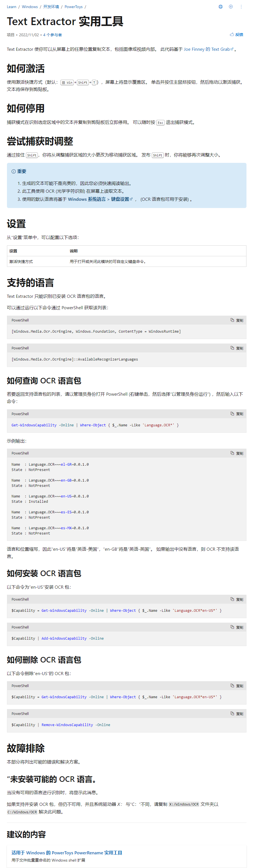Click the 建议的内容 heading
Image resolution: width=254 pixels, height=868 pixels.
click(26, 834)
